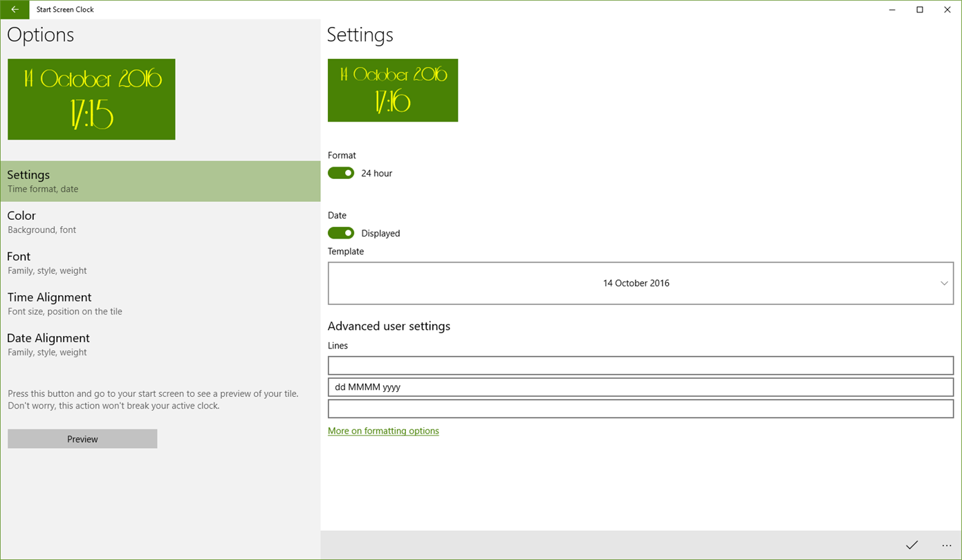Screen dimensions: 962x560
Task: Click the chevron on the Template combo box
Action: 944,283
